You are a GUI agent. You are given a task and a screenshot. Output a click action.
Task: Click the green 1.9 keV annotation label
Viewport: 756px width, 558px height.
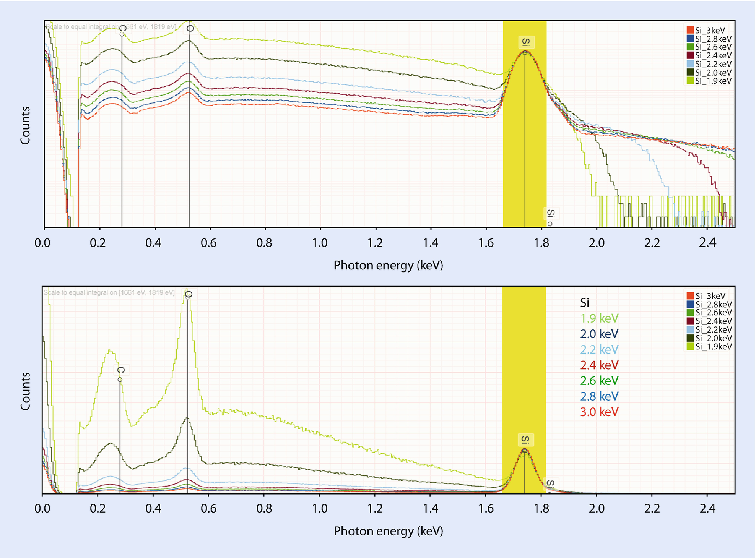pyautogui.click(x=599, y=318)
